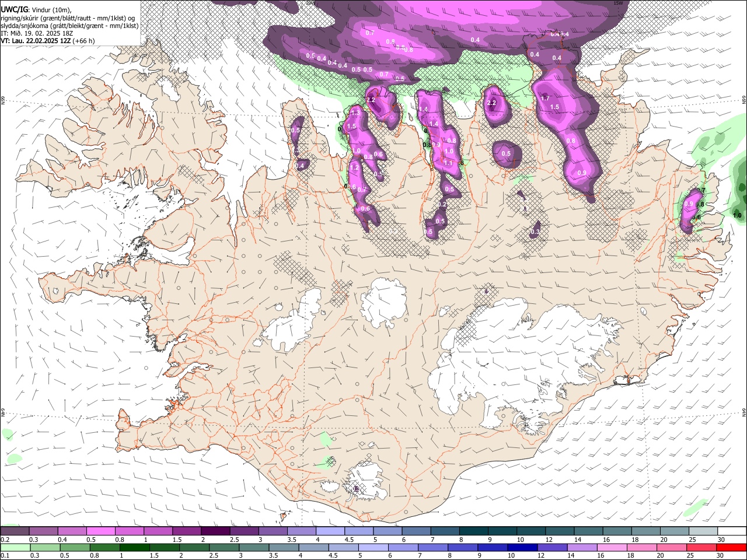
Task: Click the black 1.0 value off the east coast
Action: 737,215
